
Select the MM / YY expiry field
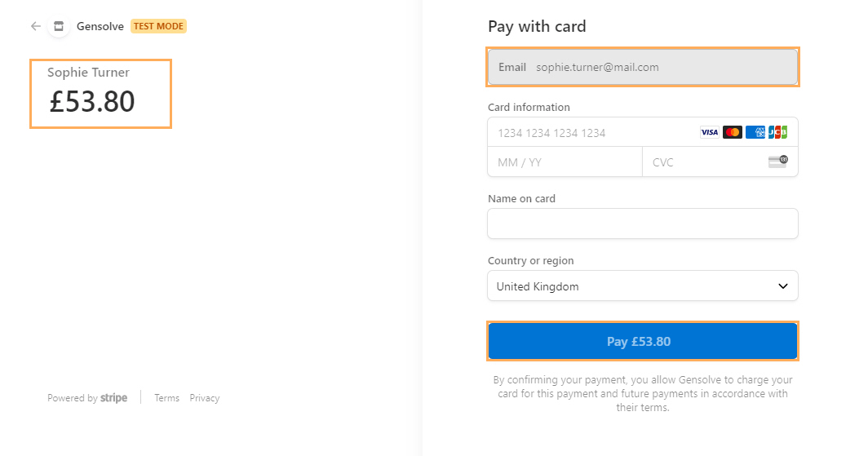point(565,162)
